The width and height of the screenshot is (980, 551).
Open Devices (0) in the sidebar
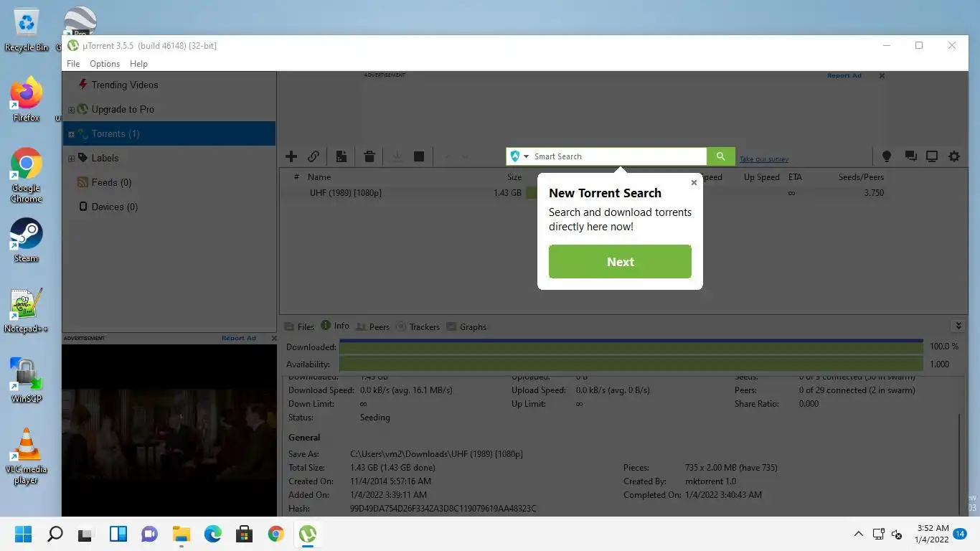tap(114, 207)
